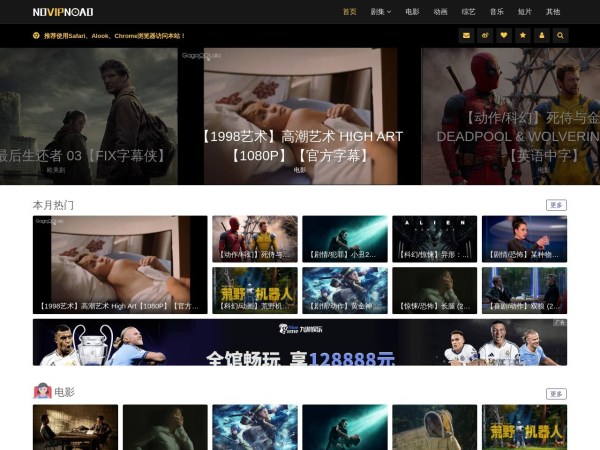Image resolution: width=600 pixels, height=450 pixels.
Task: Click the NOVIPNOAD site logo
Action: 62,12
